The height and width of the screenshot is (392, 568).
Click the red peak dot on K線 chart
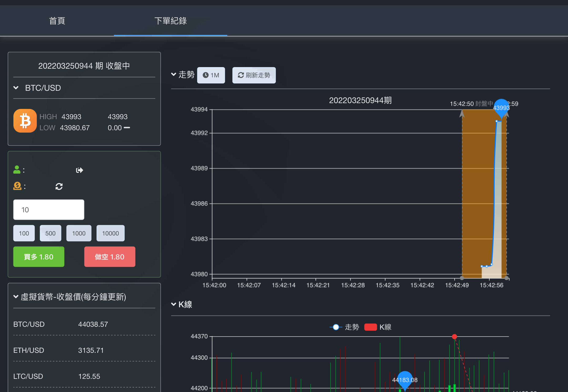click(x=454, y=336)
